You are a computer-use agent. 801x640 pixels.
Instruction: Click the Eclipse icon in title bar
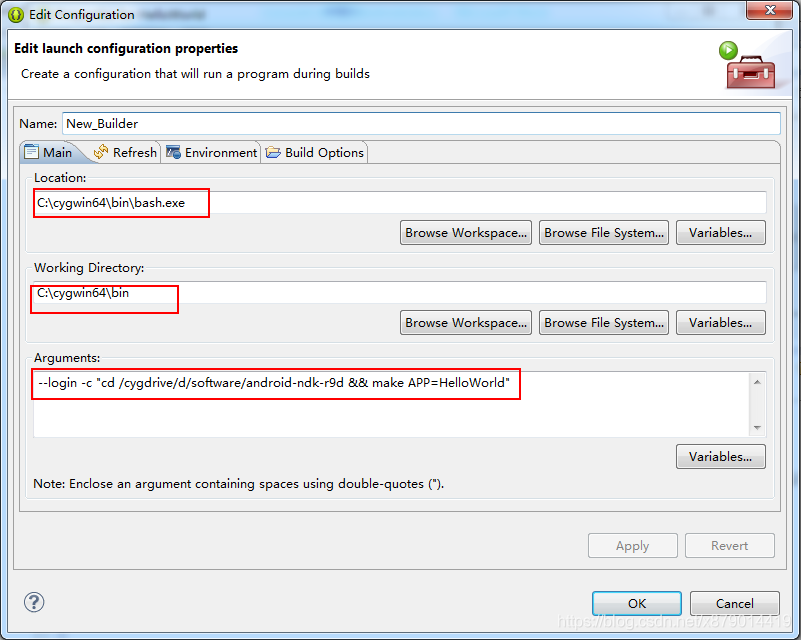(x=16, y=15)
